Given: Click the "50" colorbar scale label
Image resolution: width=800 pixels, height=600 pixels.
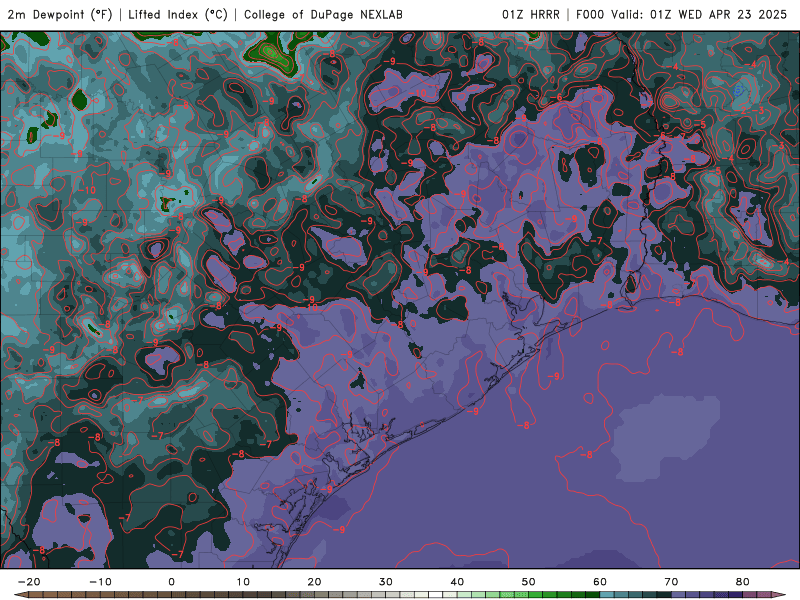Looking at the screenshot, I should 529,582.
